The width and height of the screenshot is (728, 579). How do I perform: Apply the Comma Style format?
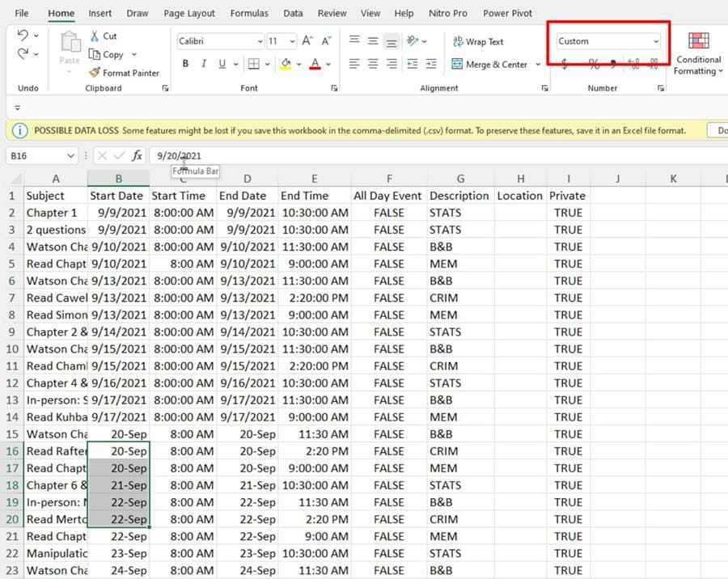coord(612,64)
